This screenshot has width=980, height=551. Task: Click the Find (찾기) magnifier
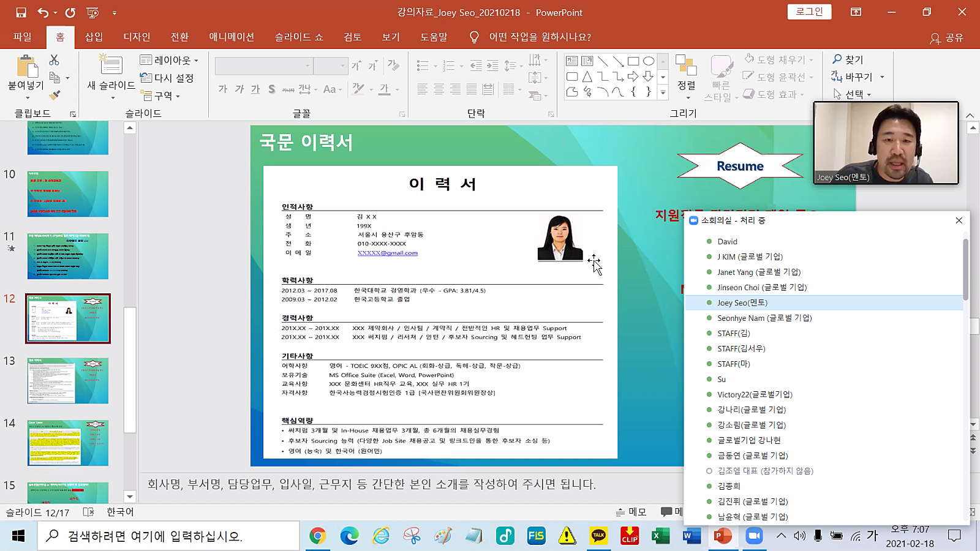848,59
